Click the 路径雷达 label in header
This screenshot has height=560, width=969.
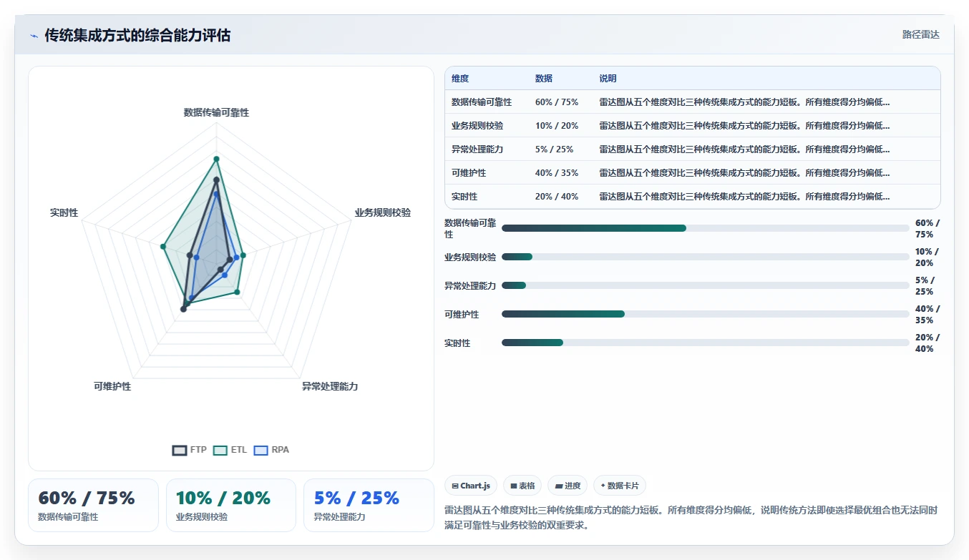[920, 34]
